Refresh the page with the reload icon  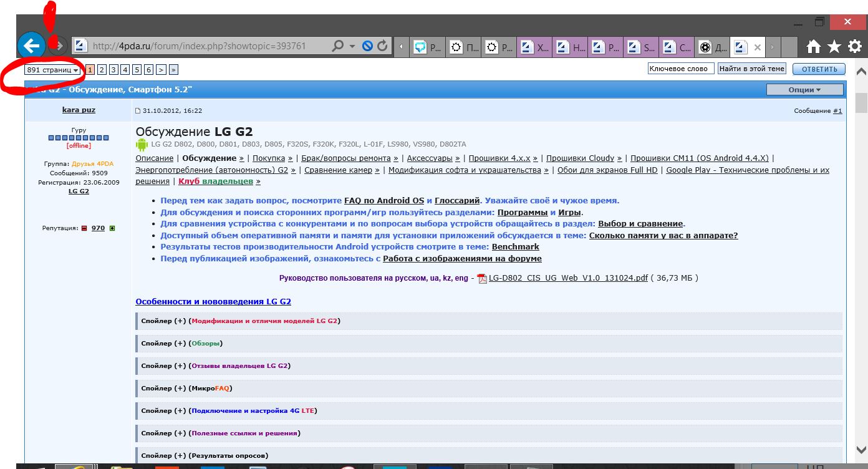click(x=382, y=46)
